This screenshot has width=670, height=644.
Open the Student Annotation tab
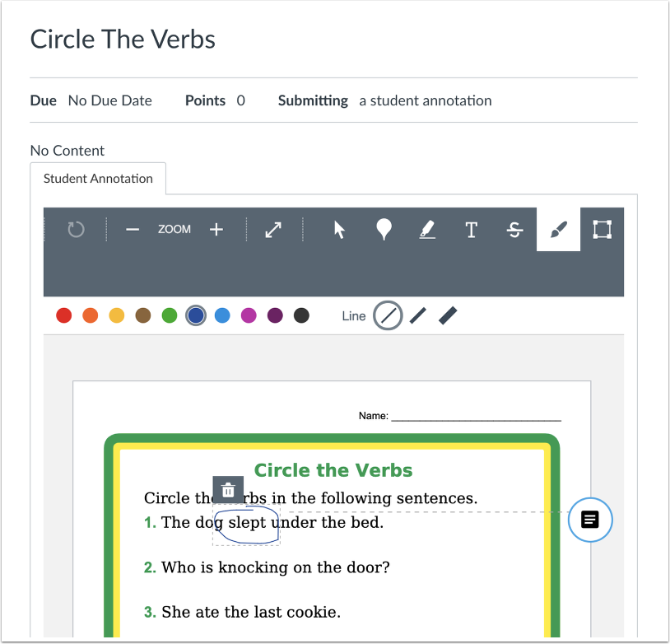pos(98,179)
